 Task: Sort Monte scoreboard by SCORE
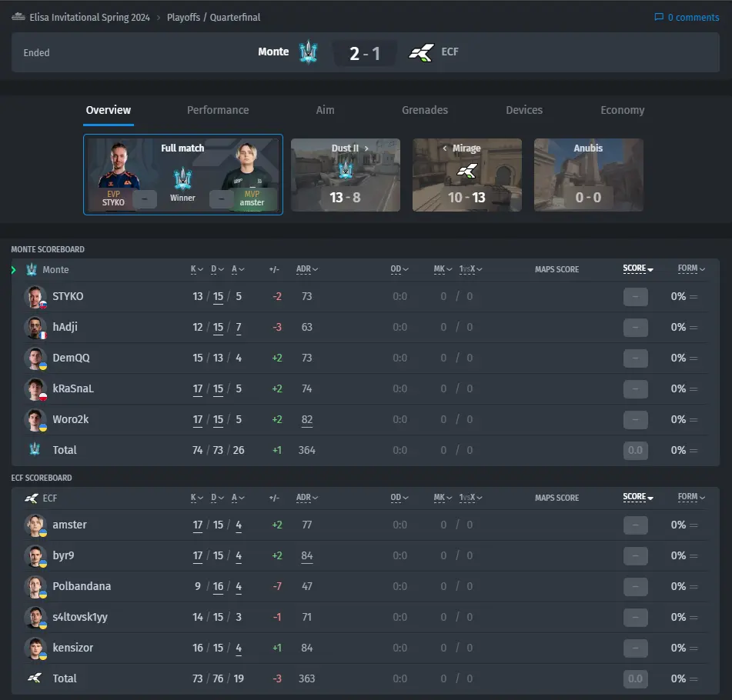[x=637, y=268]
